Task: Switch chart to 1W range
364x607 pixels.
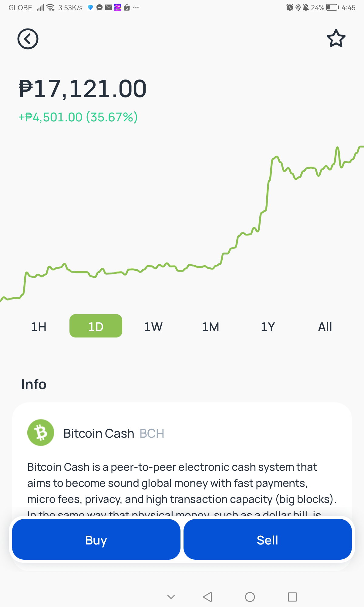Action: coord(153,327)
